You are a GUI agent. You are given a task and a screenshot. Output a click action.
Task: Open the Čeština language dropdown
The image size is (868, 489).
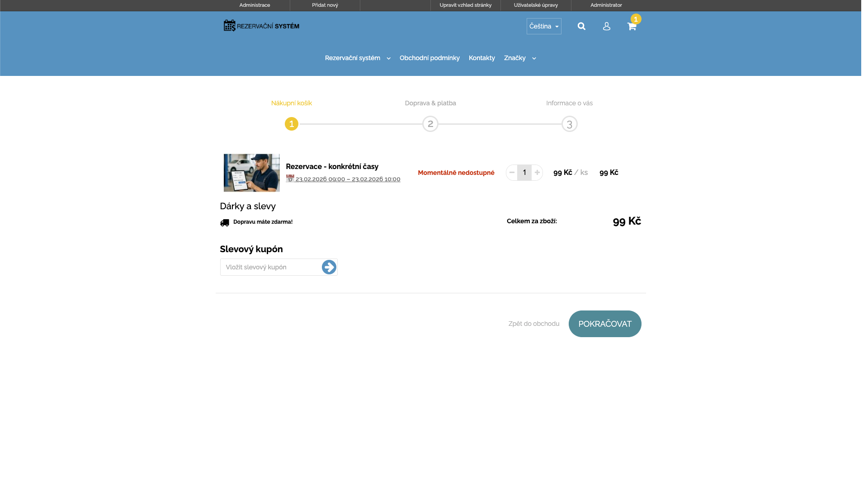point(543,26)
